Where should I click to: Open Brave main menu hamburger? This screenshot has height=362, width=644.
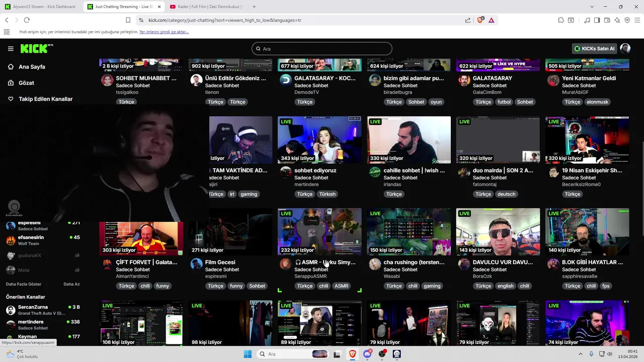637,20
